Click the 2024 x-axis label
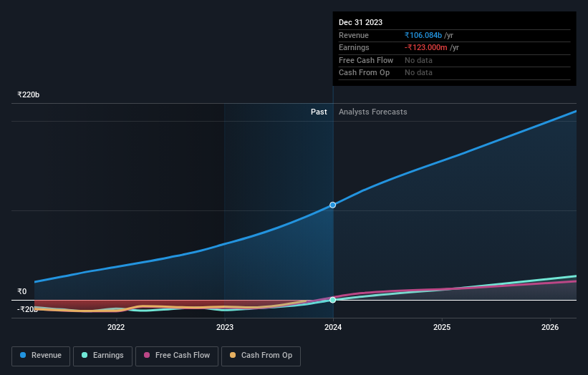This screenshot has width=588, height=375. pyautogui.click(x=333, y=327)
